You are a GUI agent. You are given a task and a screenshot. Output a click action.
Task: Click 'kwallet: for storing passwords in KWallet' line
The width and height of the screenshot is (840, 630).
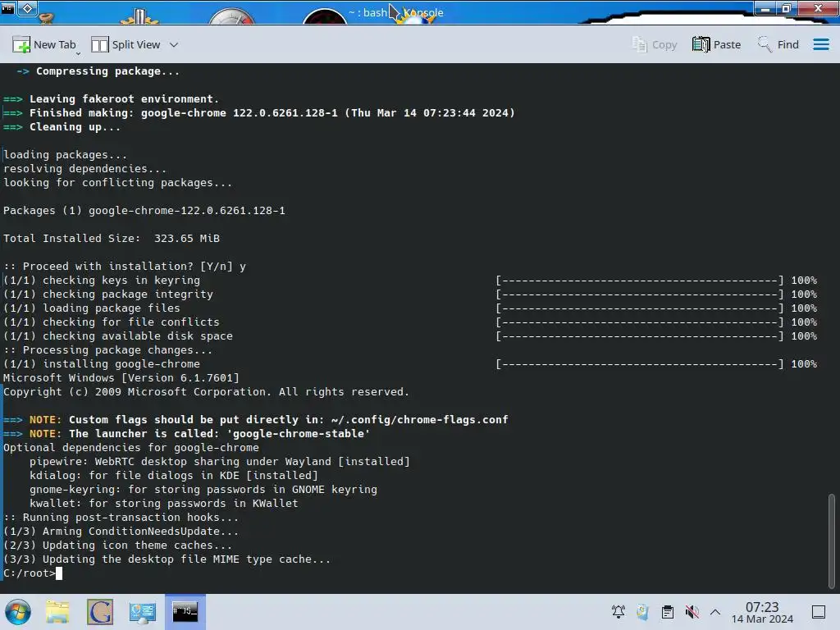pos(163,503)
